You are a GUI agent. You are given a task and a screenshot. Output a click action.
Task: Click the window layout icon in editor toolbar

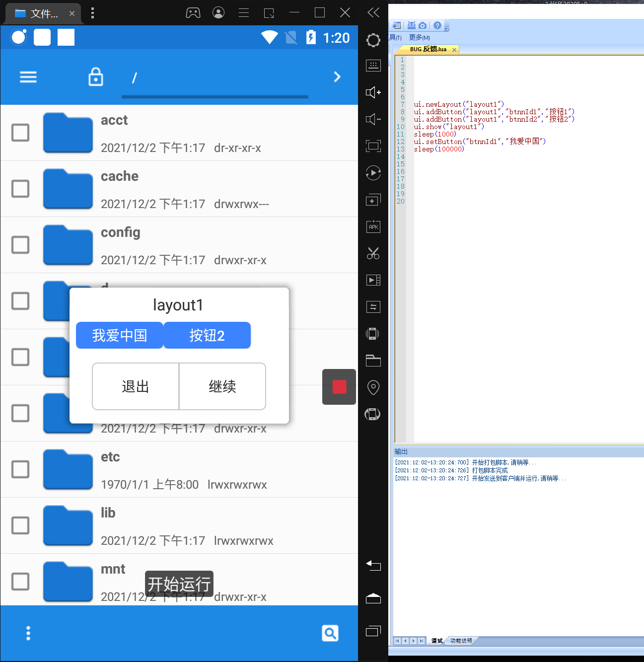click(x=397, y=25)
